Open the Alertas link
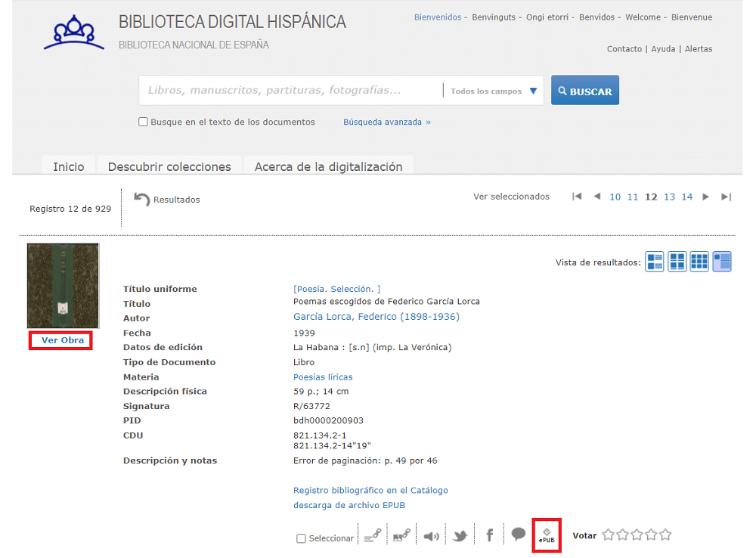Image resolution: width=756 pixels, height=558 pixels. [x=699, y=48]
